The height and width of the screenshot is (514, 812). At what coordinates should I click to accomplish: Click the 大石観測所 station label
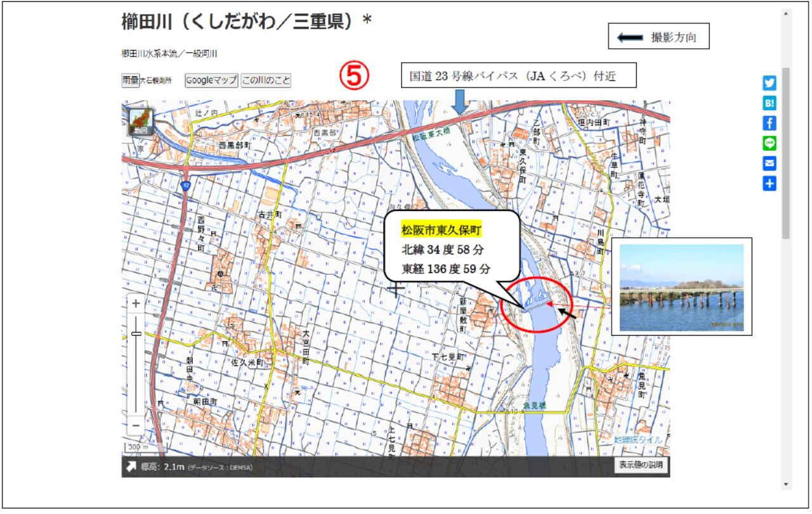155,81
